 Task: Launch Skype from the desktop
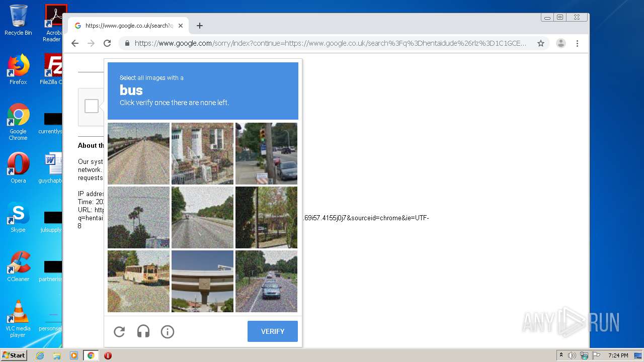18,217
